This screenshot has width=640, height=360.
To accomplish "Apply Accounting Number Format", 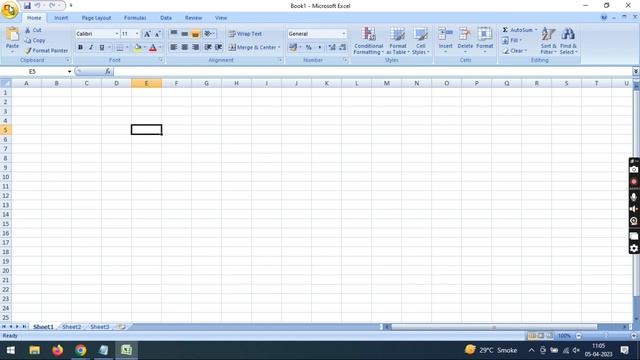I will (293, 47).
